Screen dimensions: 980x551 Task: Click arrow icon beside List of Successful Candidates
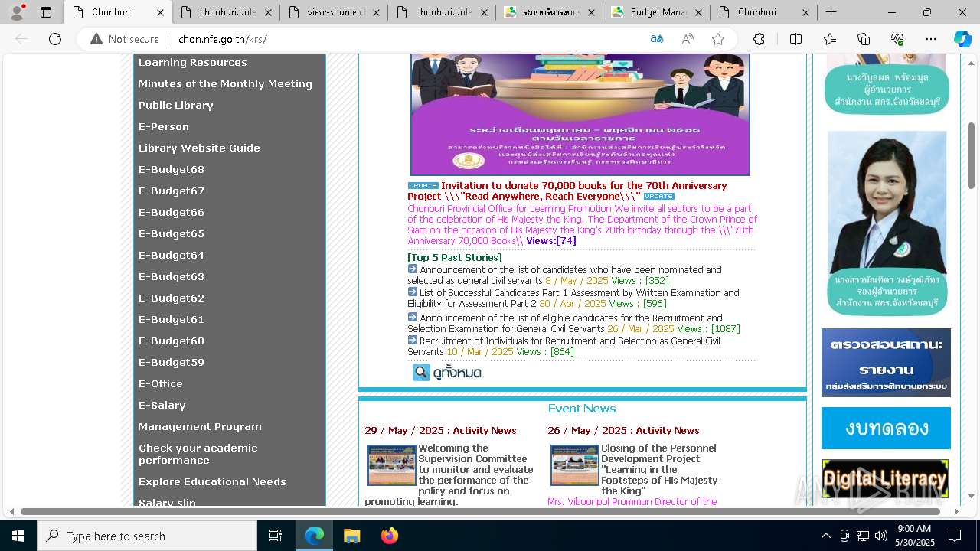pyautogui.click(x=413, y=292)
